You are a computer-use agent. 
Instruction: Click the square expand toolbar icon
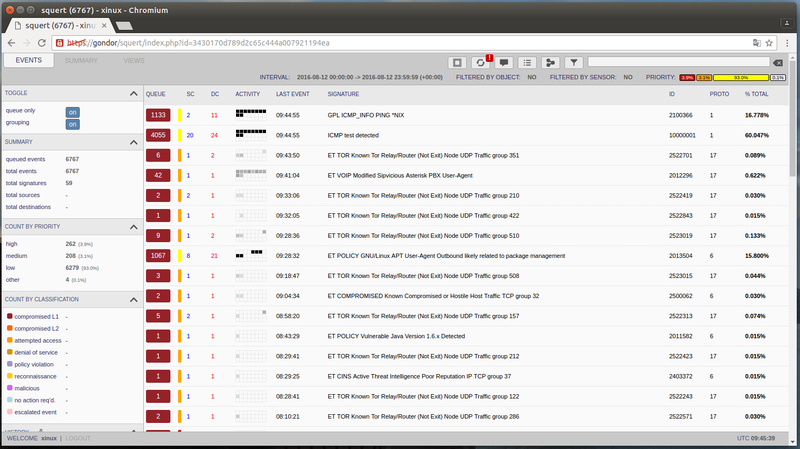(x=457, y=62)
